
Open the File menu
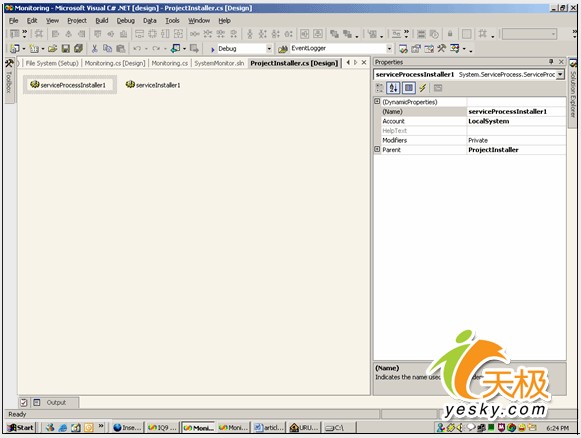13,21
